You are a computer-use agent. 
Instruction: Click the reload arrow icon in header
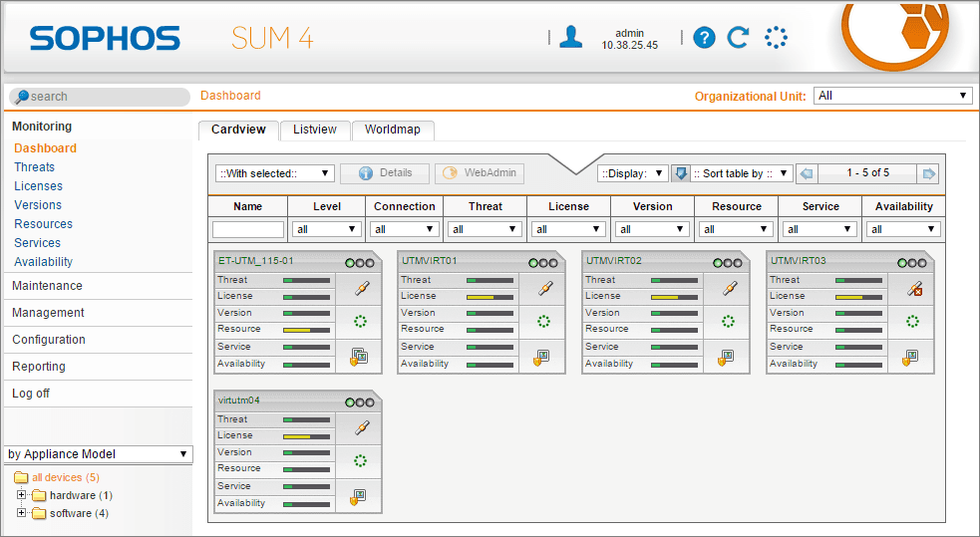tap(738, 38)
